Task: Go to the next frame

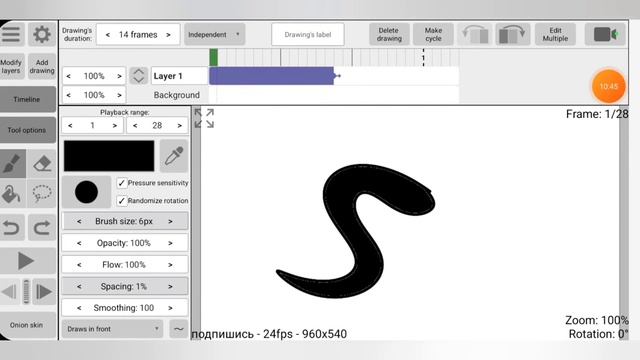Action: (x=44, y=291)
